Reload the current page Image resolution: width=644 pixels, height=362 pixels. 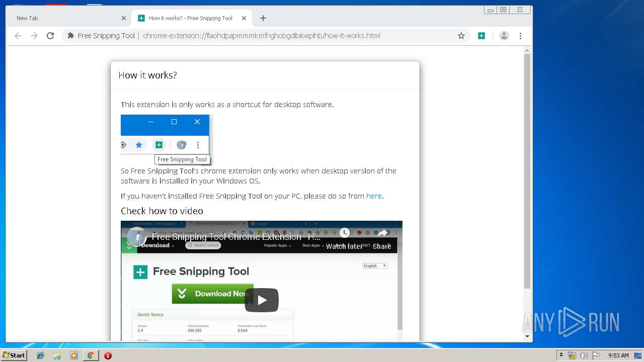coord(50,36)
